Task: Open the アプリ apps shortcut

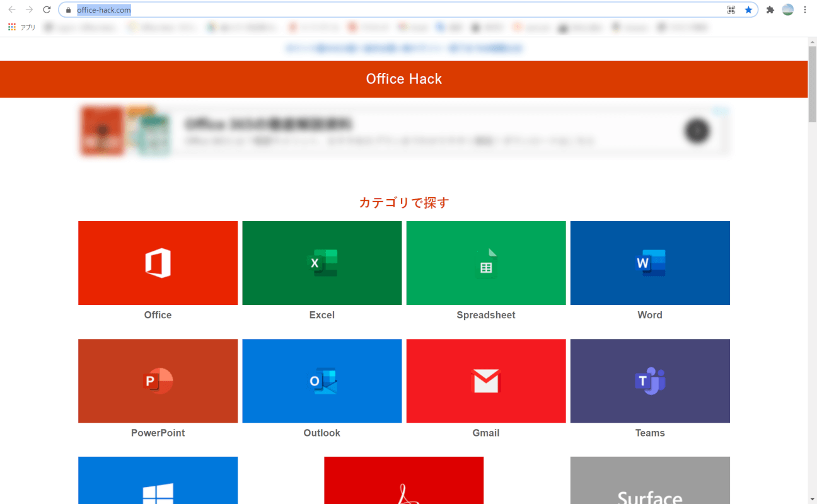Action: (x=21, y=28)
